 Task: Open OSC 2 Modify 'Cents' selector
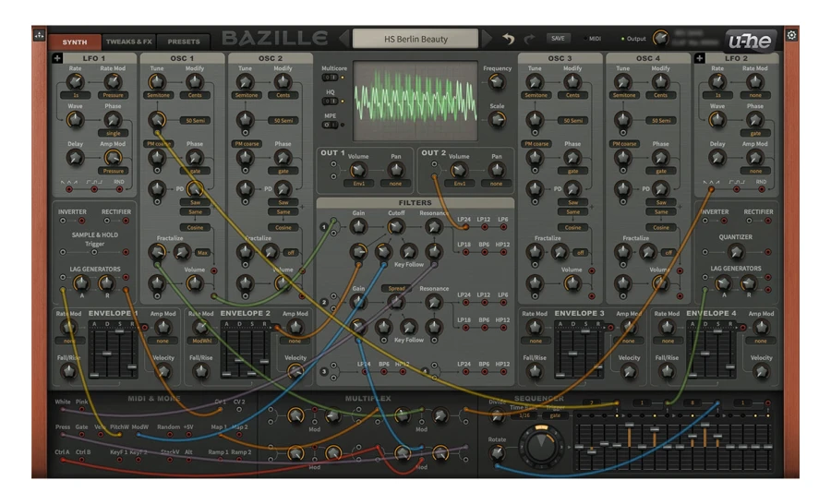tap(283, 95)
